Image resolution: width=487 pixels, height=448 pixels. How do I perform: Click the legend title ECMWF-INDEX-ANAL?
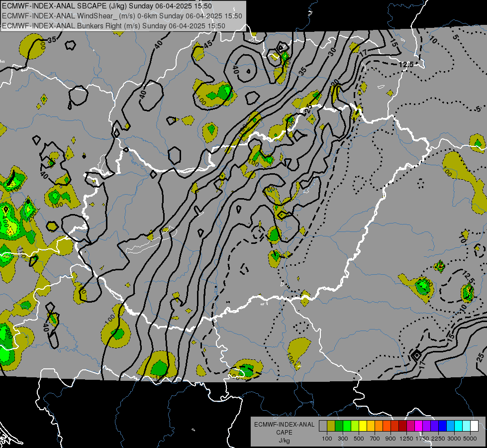tap(284, 425)
